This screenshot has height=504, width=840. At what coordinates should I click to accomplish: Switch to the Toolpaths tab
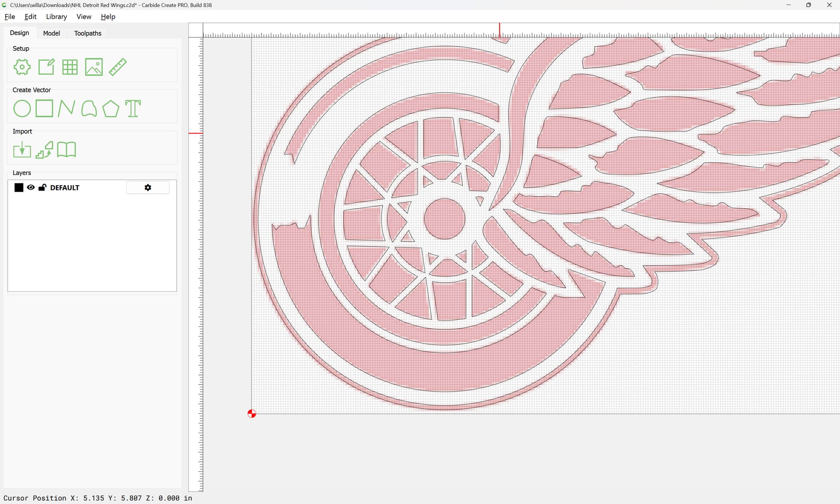tap(87, 33)
